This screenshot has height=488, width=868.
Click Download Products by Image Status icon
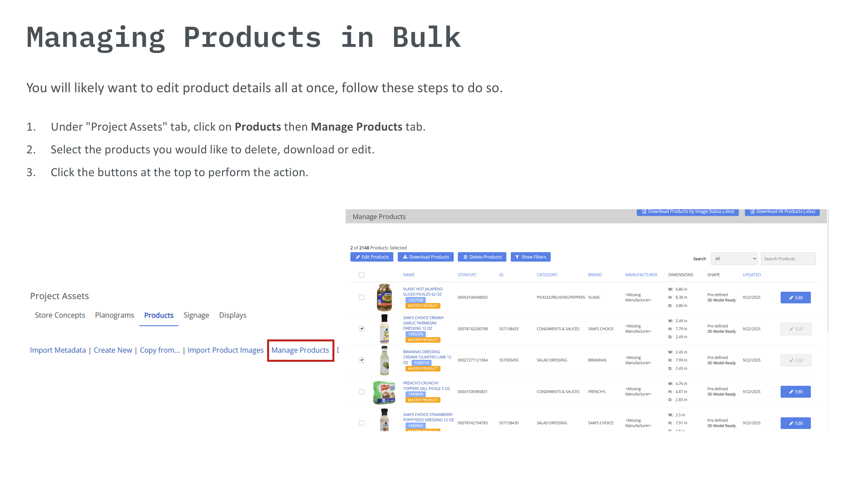(x=644, y=211)
